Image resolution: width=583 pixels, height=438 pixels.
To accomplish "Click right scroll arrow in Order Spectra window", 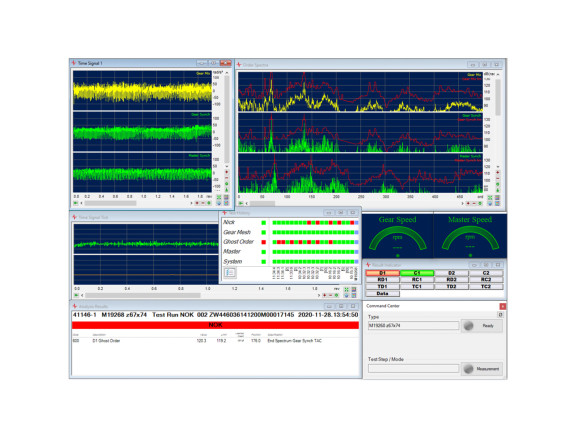I will (x=463, y=203).
